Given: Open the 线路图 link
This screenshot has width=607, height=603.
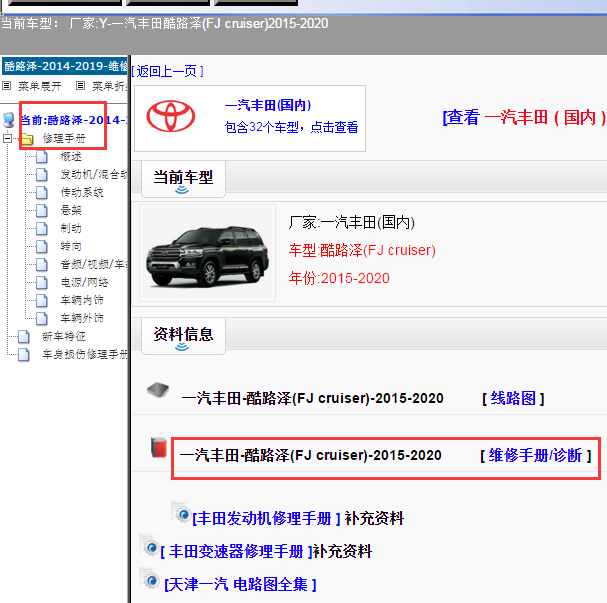Looking at the screenshot, I should click(x=513, y=398).
